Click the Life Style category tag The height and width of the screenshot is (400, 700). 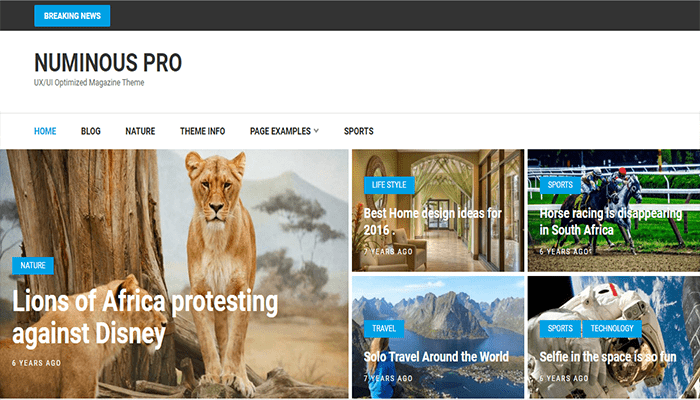[389, 185]
